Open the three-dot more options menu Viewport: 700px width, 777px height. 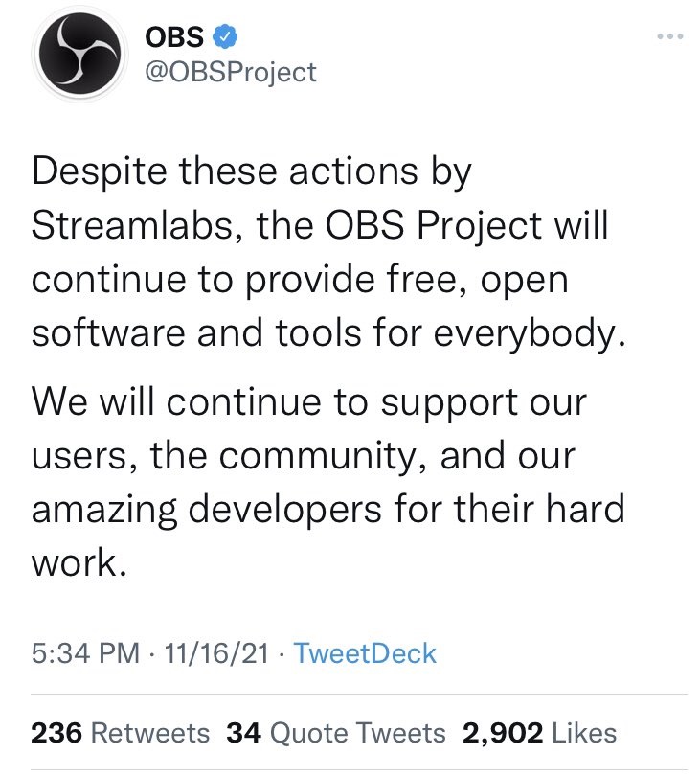670,36
